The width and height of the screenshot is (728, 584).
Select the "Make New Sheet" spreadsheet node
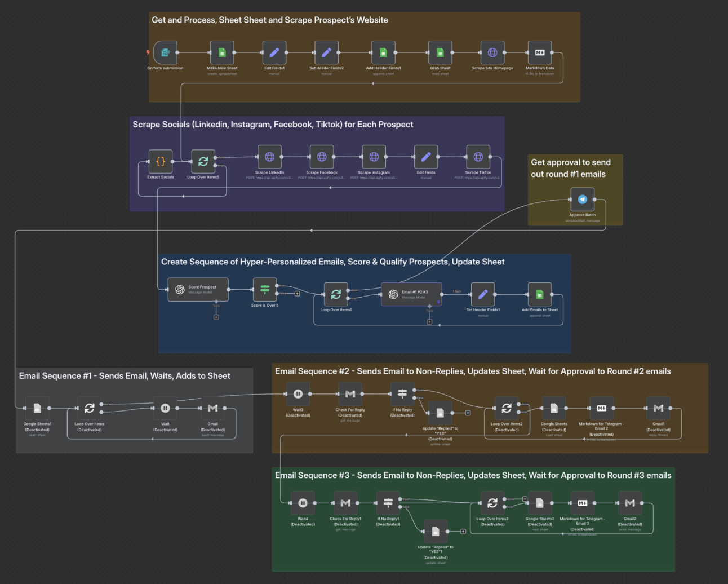click(221, 52)
